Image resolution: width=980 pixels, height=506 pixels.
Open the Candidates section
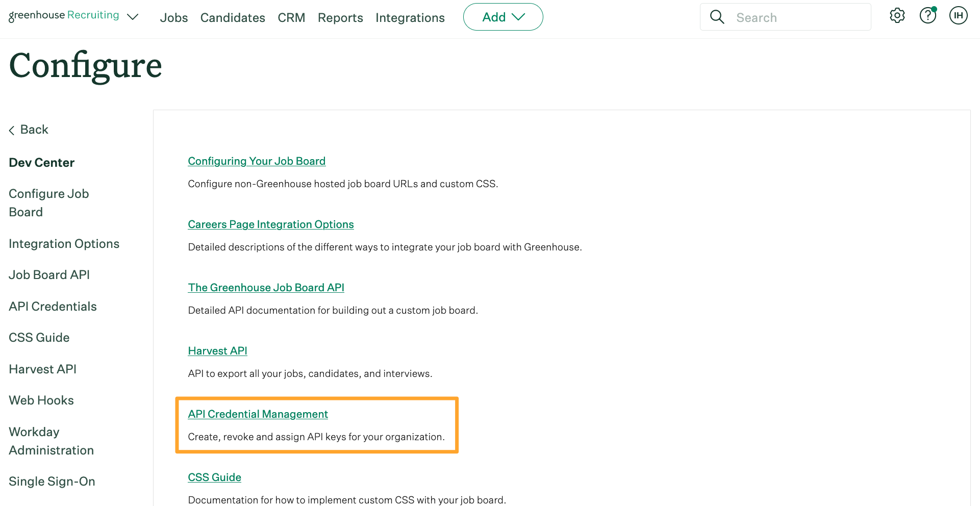[x=233, y=17]
